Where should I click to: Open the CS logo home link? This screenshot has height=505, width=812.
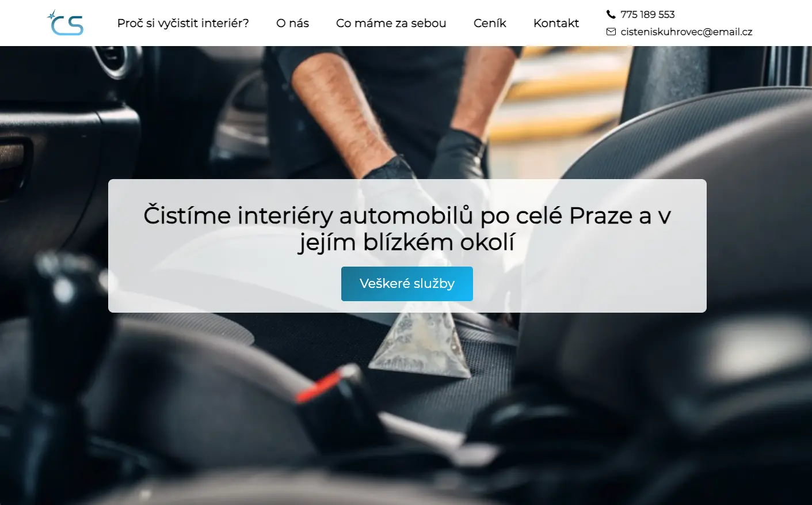(x=65, y=23)
